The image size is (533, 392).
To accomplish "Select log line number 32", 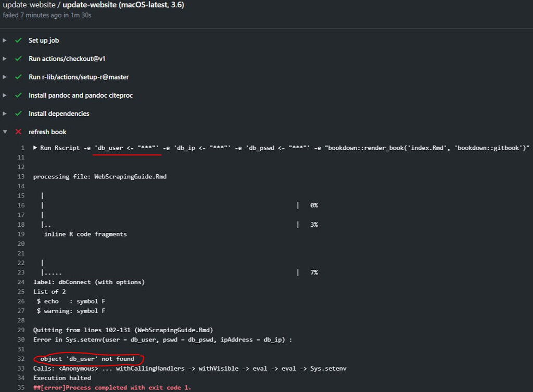I will click(x=21, y=359).
